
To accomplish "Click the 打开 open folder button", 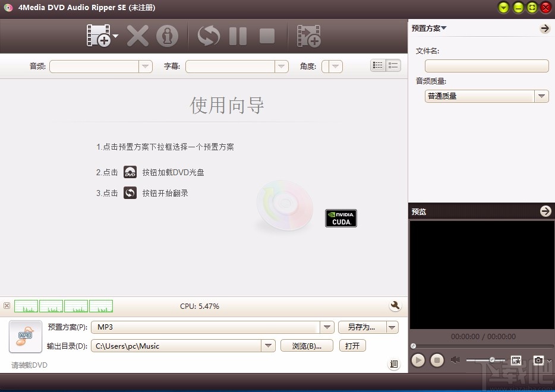I will point(352,346).
